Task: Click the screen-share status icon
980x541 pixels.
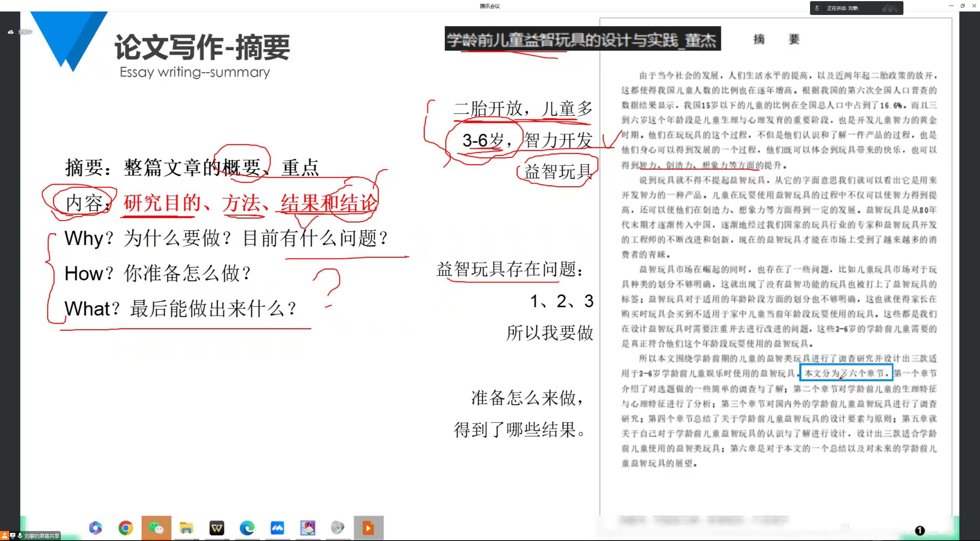Action: 13,536
